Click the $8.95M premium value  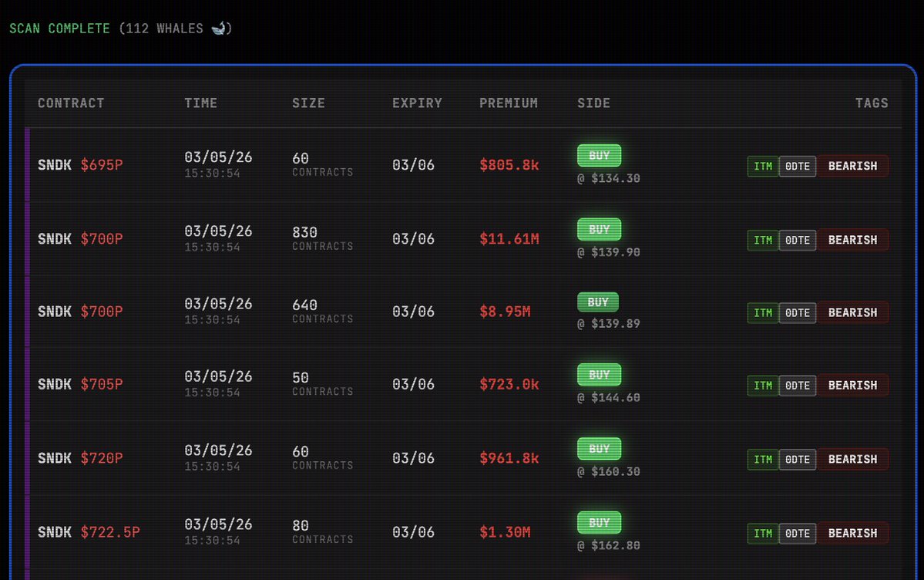pyautogui.click(x=505, y=312)
